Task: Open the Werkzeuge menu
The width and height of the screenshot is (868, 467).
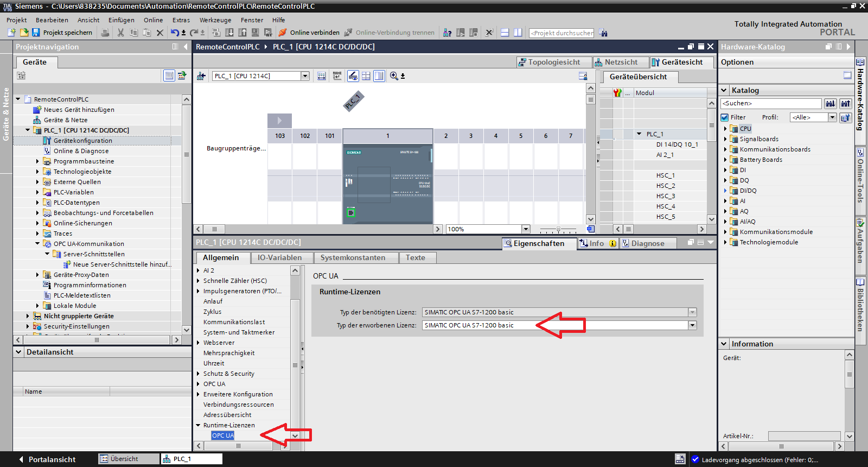Action: [x=215, y=20]
